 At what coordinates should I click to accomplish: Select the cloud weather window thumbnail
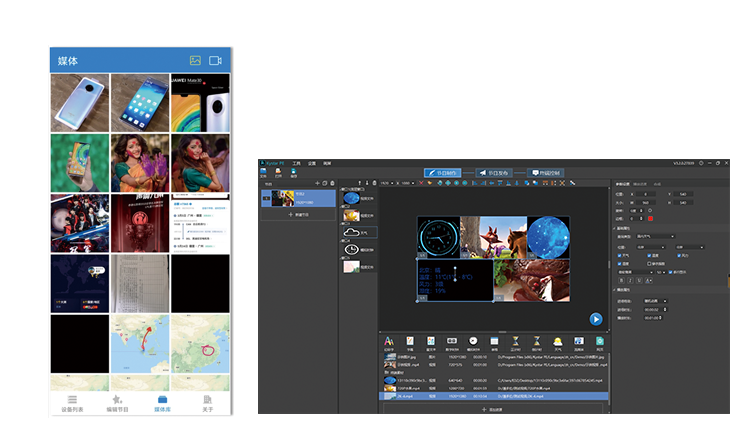click(x=351, y=232)
